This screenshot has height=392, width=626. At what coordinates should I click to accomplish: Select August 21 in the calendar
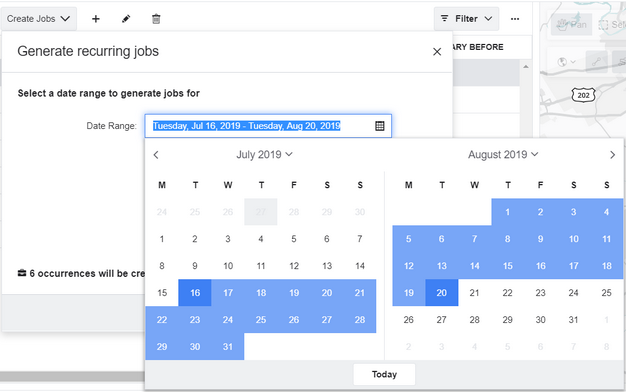[x=474, y=293]
